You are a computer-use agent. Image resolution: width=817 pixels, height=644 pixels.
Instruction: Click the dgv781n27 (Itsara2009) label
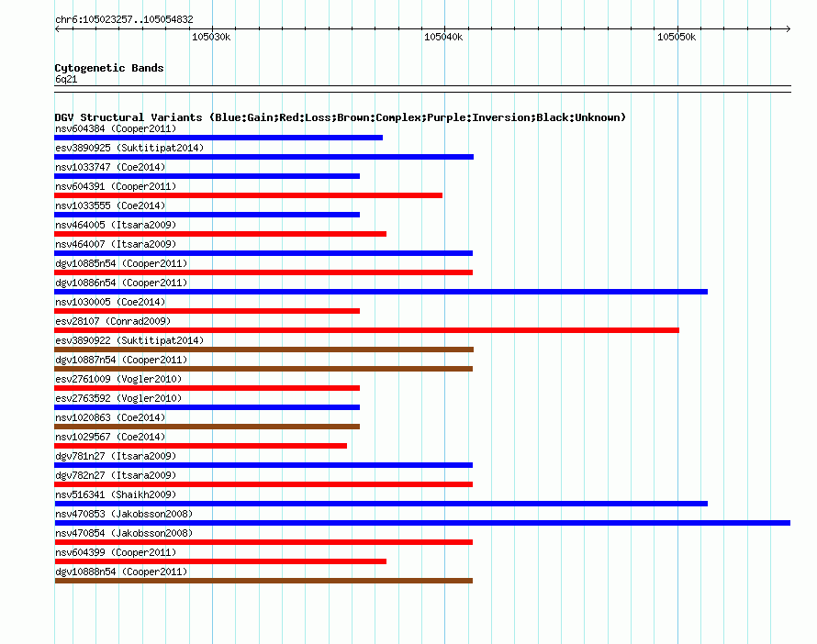tap(116, 456)
